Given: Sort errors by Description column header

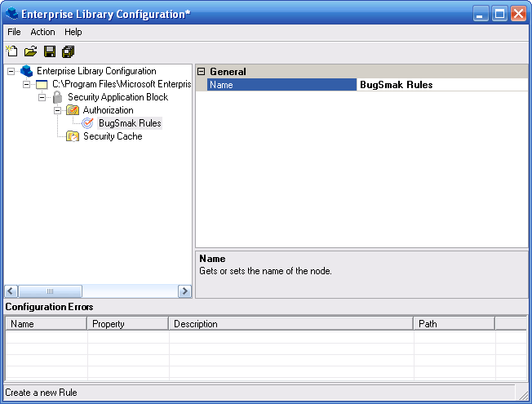Looking at the screenshot, I should pos(290,324).
